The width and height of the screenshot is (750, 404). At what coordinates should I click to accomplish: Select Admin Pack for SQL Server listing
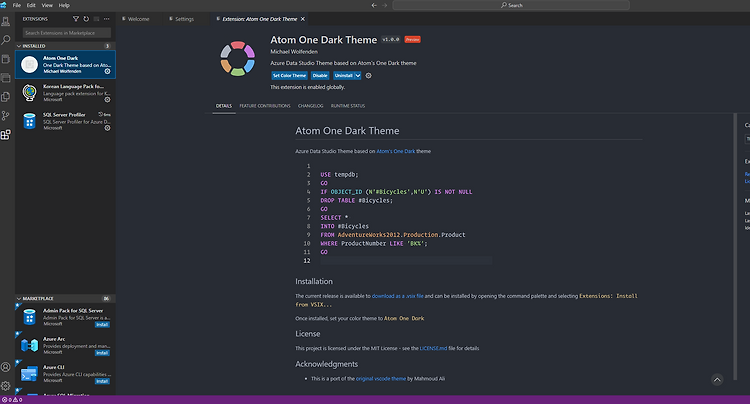(65, 317)
